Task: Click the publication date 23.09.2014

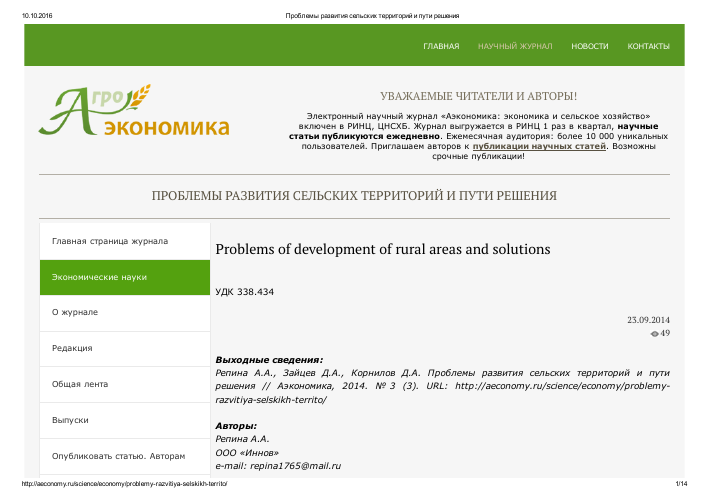Action: click(x=648, y=319)
